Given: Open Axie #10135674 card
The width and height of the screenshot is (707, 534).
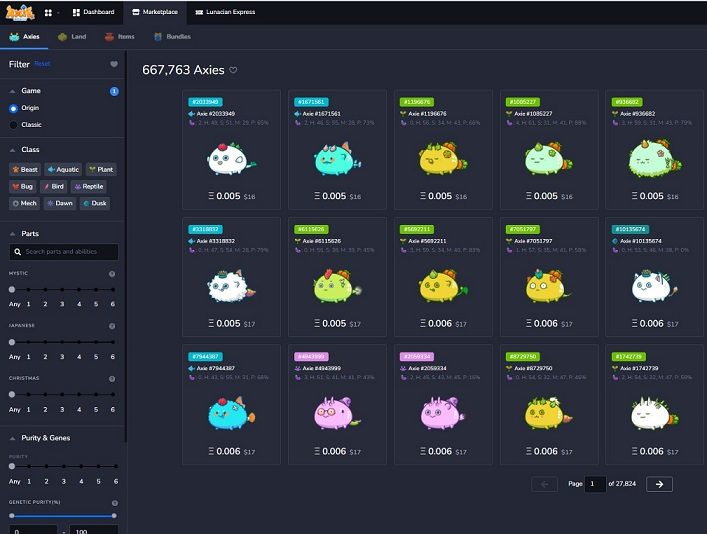Looking at the screenshot, I should click(x=654, y=277).
